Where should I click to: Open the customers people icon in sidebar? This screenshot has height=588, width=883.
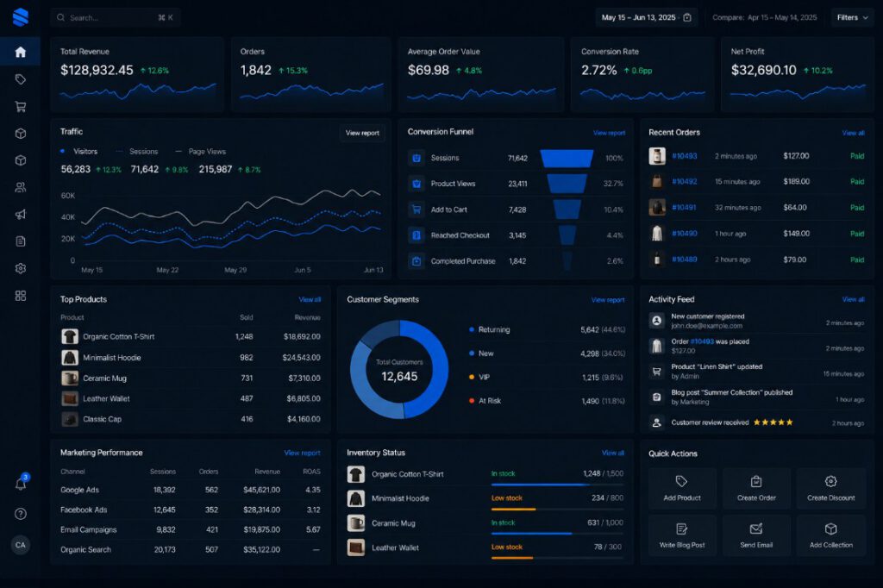[x=21, y=188]
